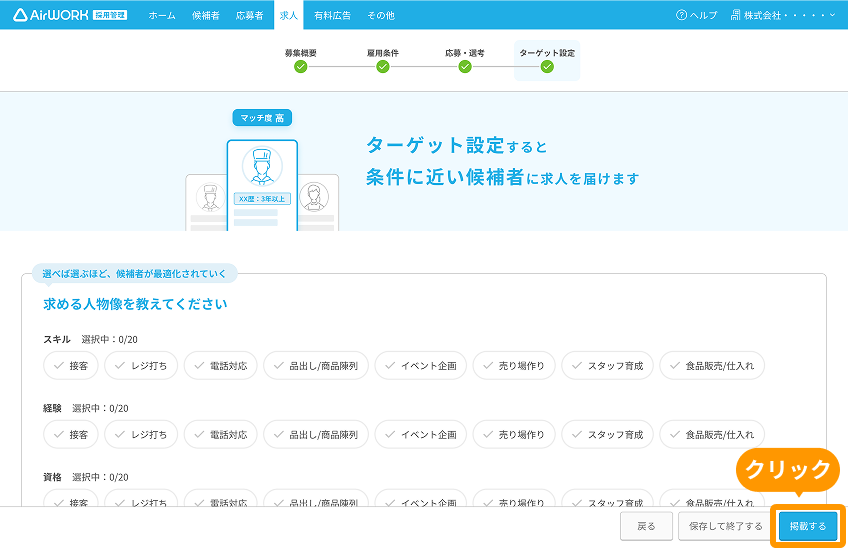
Task: Toggle スキル chip 食品販売/仕入れ
Action: (x=712, y=365)
